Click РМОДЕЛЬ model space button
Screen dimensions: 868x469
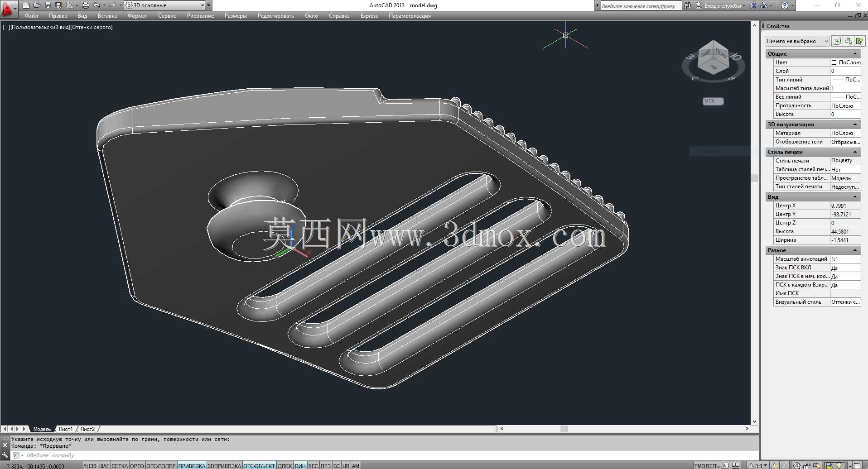[x=707, y=466]
